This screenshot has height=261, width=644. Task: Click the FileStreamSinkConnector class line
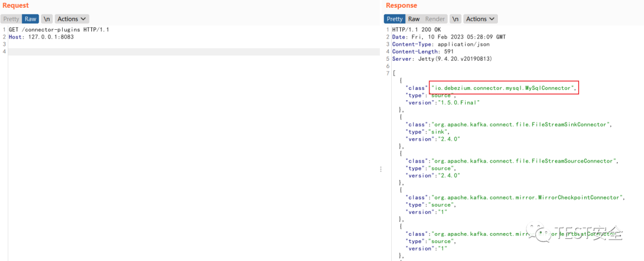(x=507, y=125)
